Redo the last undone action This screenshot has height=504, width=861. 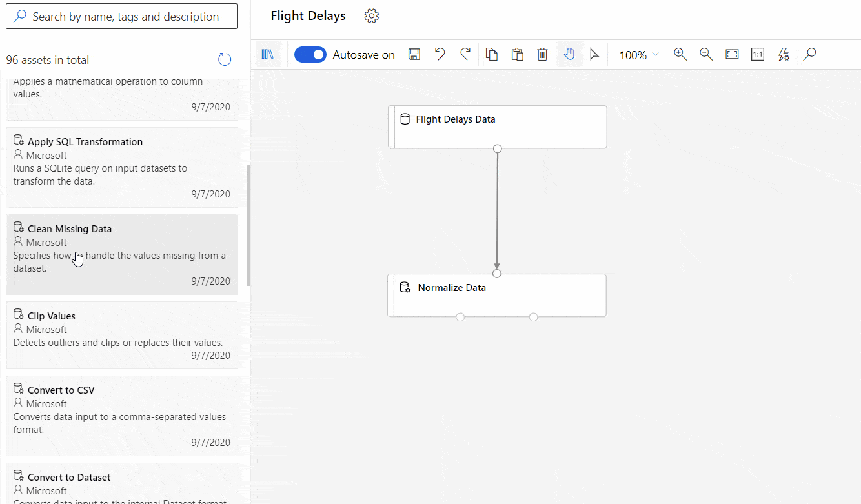pos(465,54)
